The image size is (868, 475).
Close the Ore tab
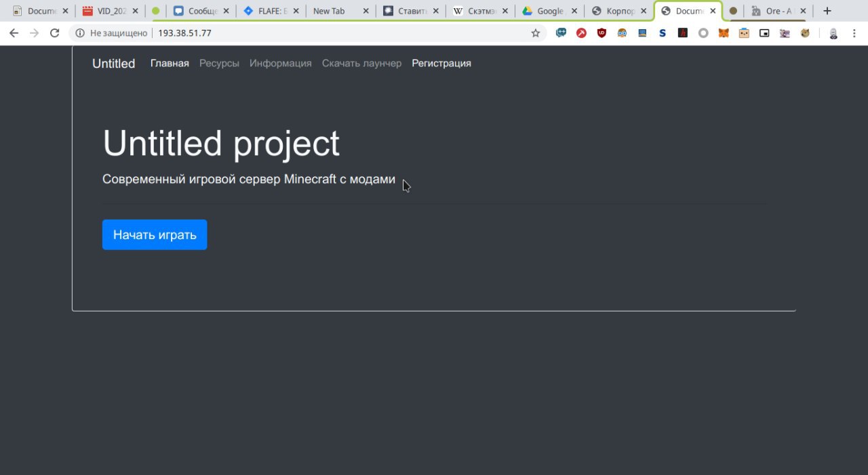coord(803,11)
